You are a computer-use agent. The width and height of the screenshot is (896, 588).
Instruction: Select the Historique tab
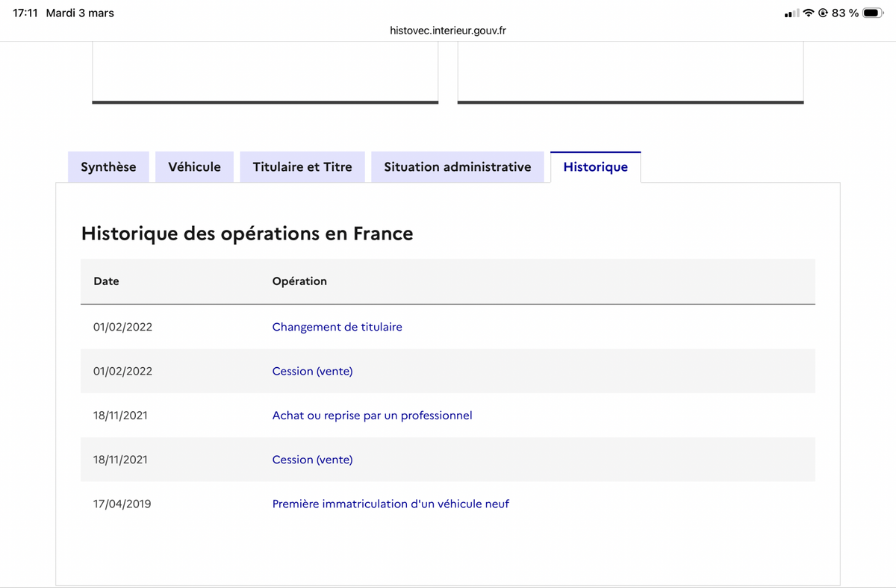pos(595,167)
